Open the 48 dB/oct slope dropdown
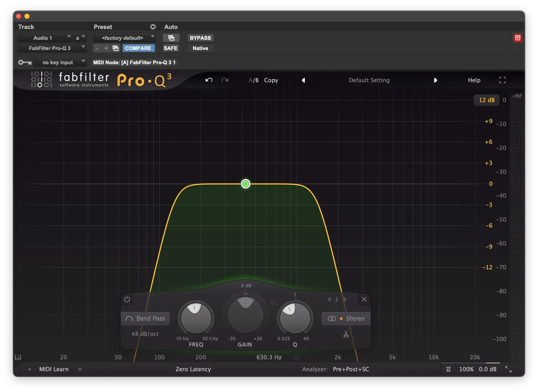The image size is (538, 392). [x=145, y=334]
